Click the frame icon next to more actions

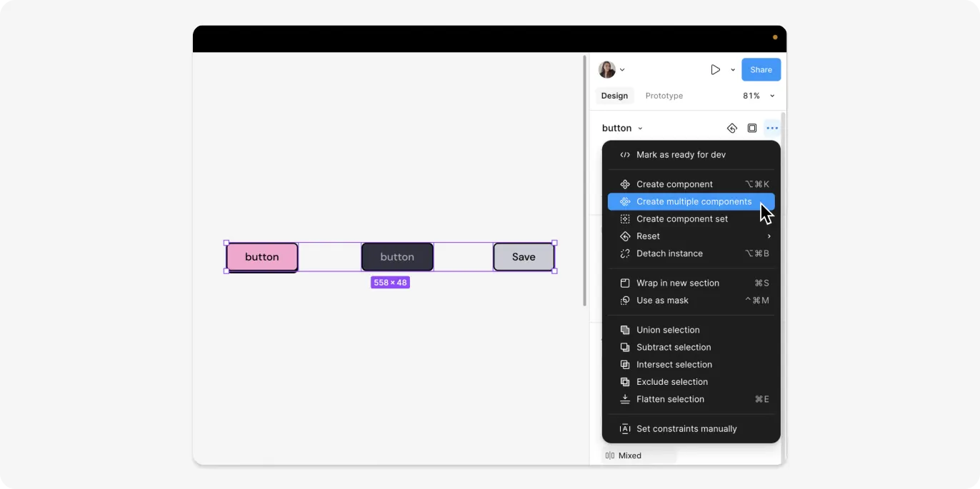tap(752, 128)
